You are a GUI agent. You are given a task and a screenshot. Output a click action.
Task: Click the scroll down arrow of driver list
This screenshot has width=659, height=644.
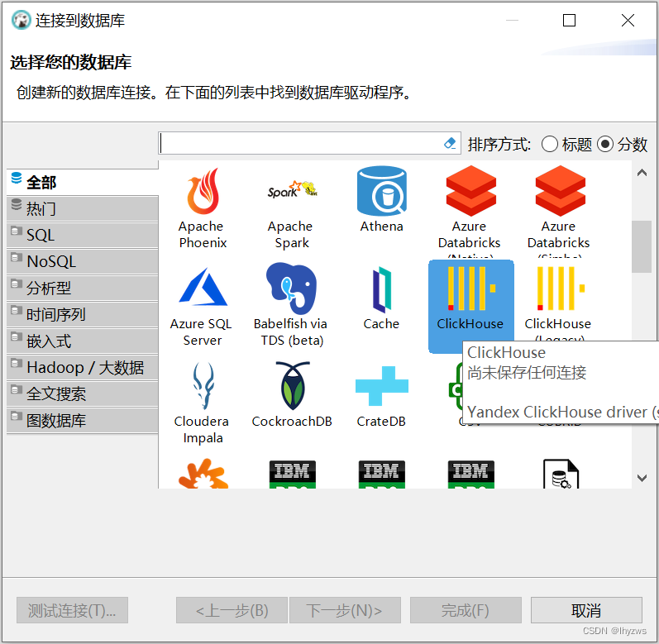click(642, 478)
